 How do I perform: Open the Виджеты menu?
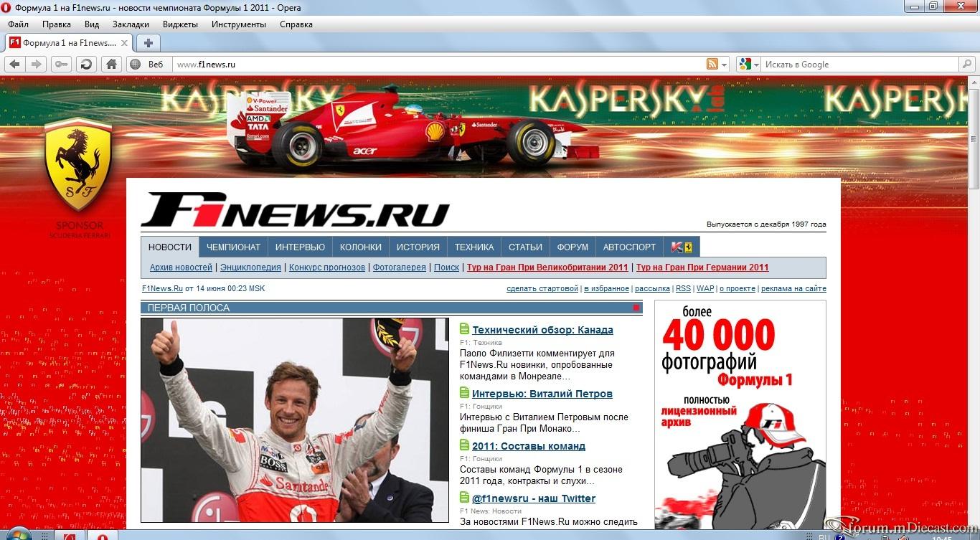coord(180,24)
